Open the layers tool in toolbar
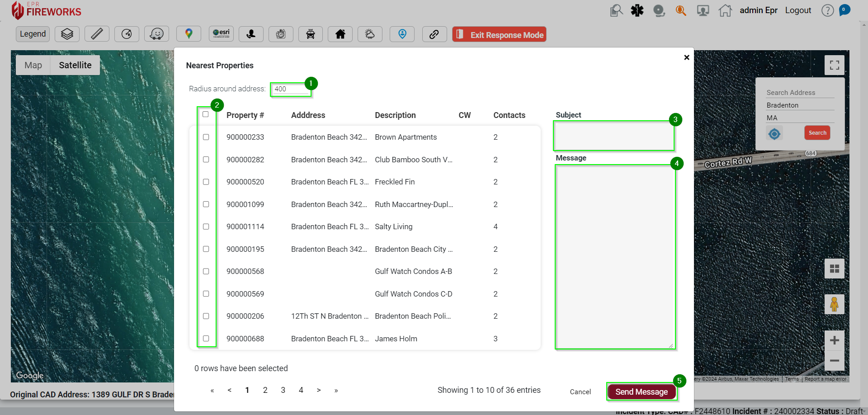Viewport: 868px width, 415px height. [67, 34]
